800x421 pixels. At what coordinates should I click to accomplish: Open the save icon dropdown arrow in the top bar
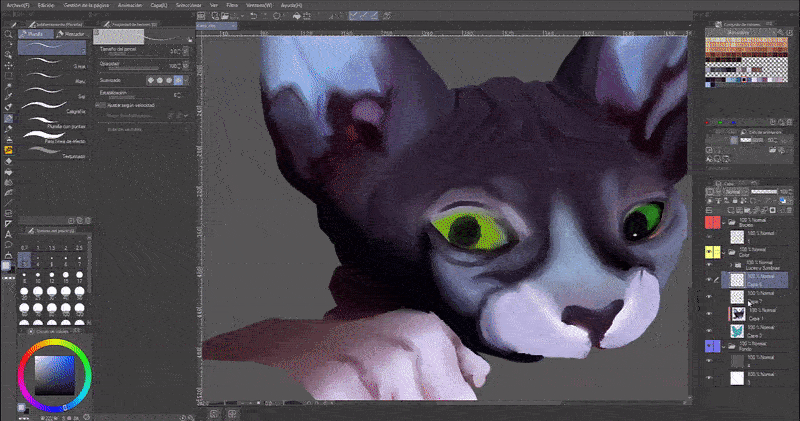pyautogui.click(x=242, y=16)
